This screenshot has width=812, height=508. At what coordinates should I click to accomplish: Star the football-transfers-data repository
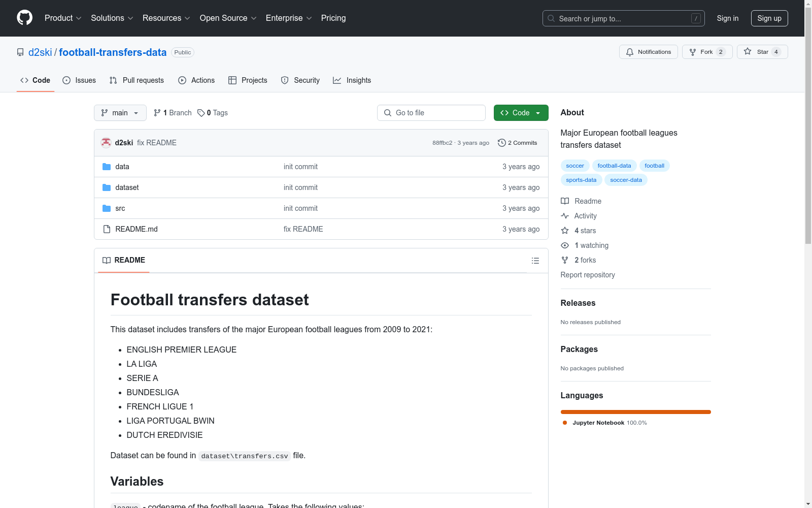[762, 52]
